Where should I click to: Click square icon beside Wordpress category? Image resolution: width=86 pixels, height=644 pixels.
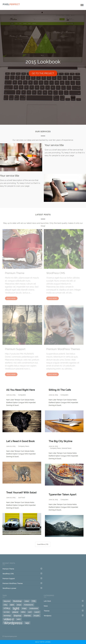click(x=83, y=615)
